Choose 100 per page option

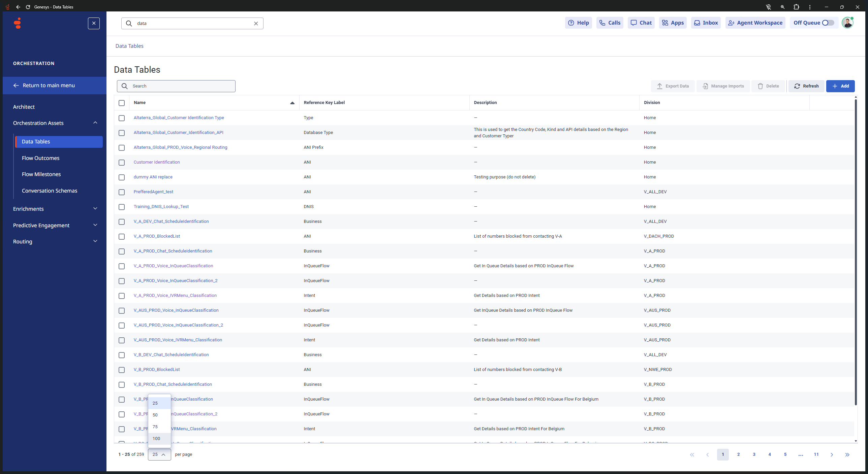159,438
